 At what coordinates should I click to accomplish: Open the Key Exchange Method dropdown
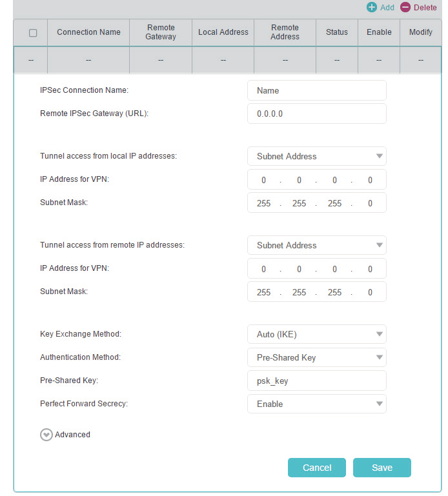click(316, 334)
